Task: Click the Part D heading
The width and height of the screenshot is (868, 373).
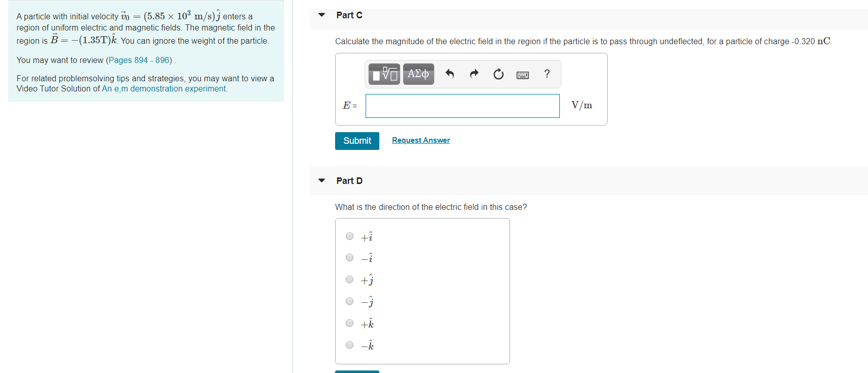Action: [x=349, y=181]
